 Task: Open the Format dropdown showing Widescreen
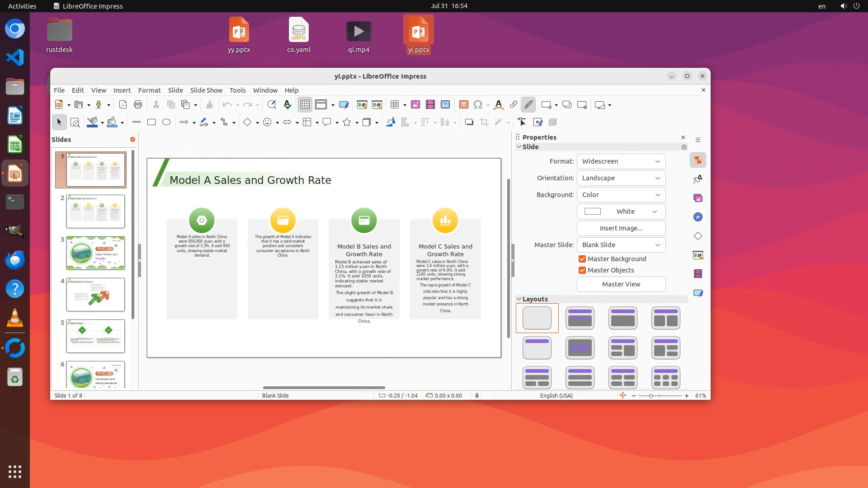click(x=621, y=161)
